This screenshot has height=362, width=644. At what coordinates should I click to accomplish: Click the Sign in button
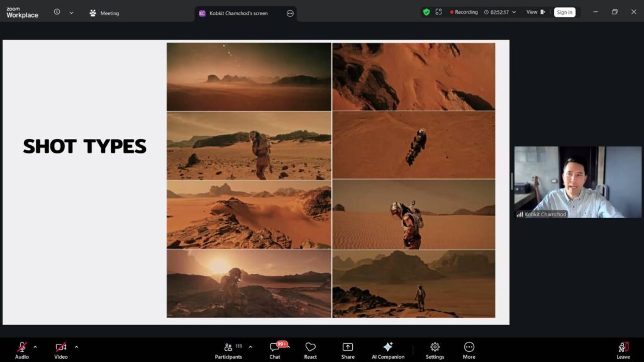point(564,13)
